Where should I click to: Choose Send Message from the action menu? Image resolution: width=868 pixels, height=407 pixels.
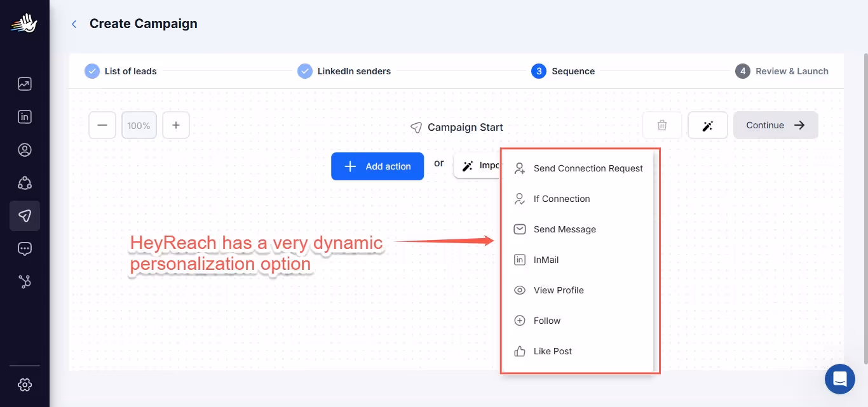pos(564,229)
